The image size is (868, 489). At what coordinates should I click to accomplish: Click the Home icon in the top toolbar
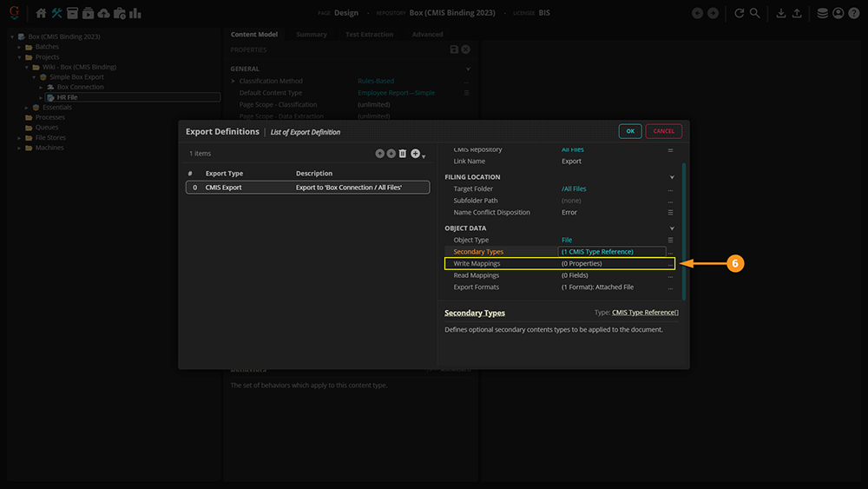pyautogui.click(x=41, y=13)
